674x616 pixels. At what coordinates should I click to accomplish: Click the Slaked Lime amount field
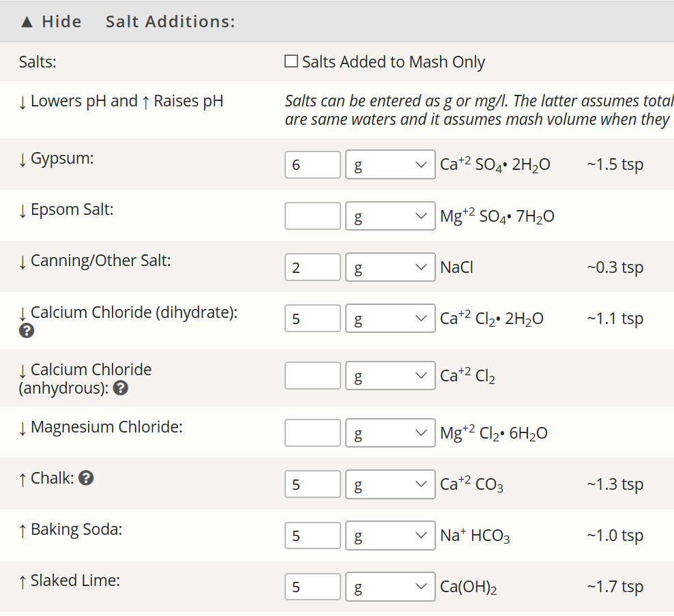point(312,587)
